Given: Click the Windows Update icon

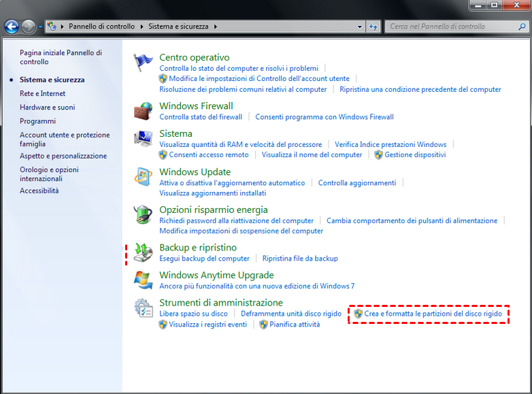Looking at the screenshot, I should point(143,177).
